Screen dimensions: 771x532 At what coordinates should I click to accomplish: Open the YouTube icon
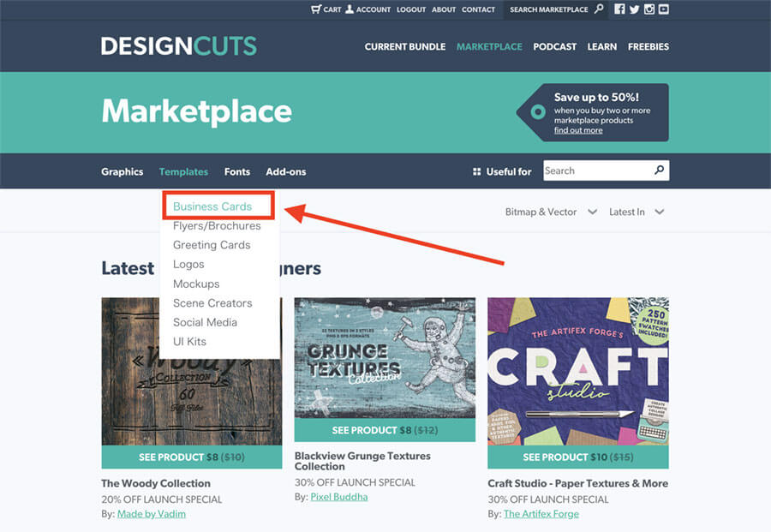click(x=664, y=9)
